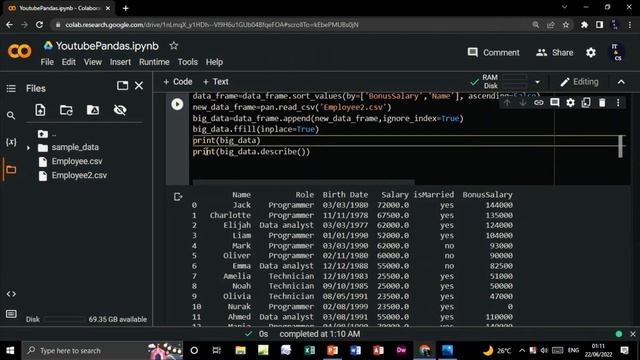
Task: Copy link to cell
Action: point(539,102)
